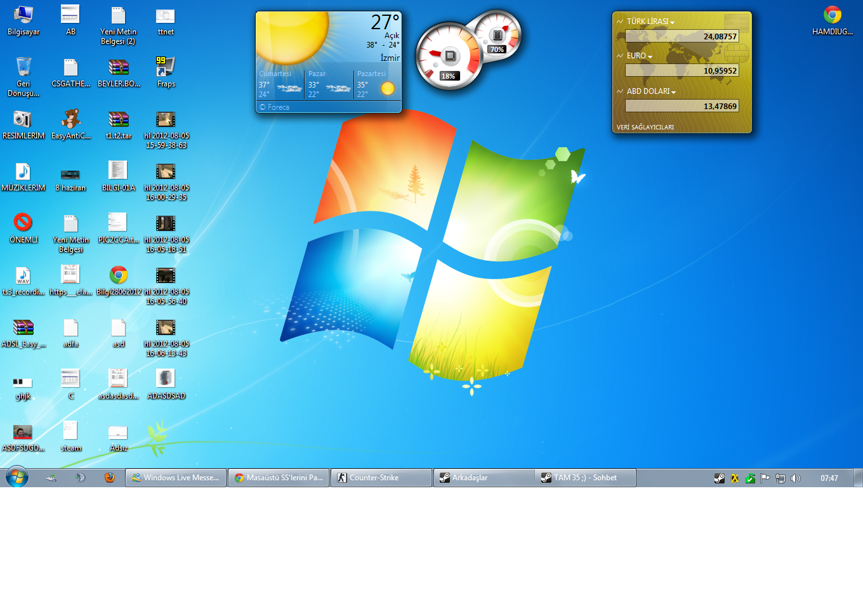Click the Euro value field 10,95952
Image resolution: width=863 pixels, height=616 pixels.
click(682, 70)
